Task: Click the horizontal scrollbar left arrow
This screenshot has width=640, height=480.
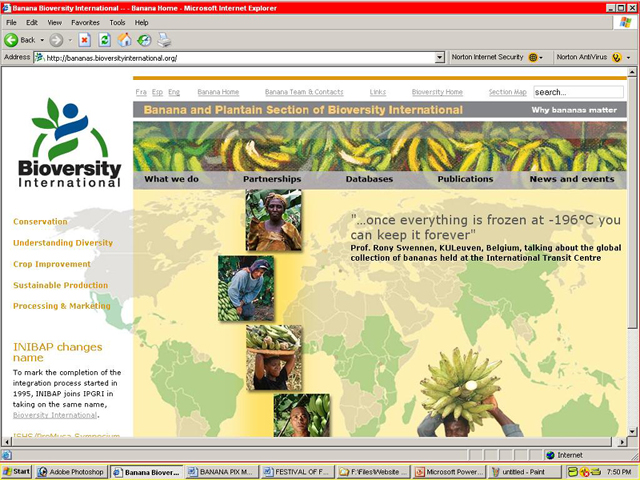Action: tap(7, 442)
